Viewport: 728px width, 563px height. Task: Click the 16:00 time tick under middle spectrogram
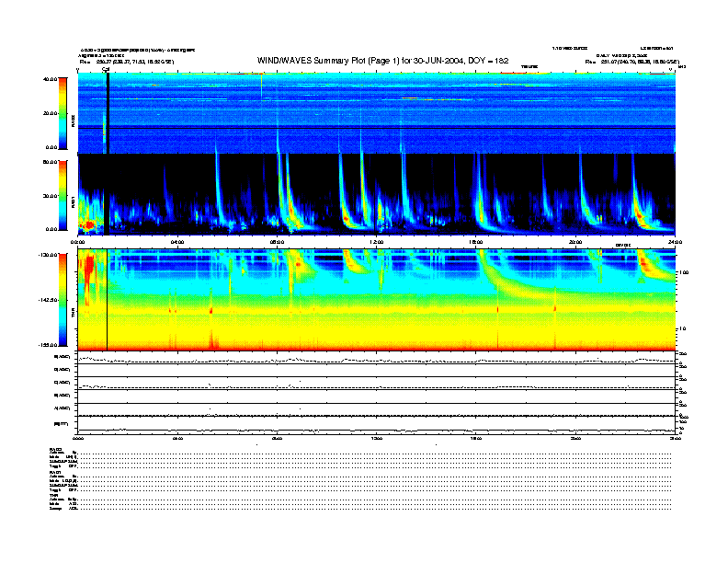pyautogui.click(x=475, y=242)
